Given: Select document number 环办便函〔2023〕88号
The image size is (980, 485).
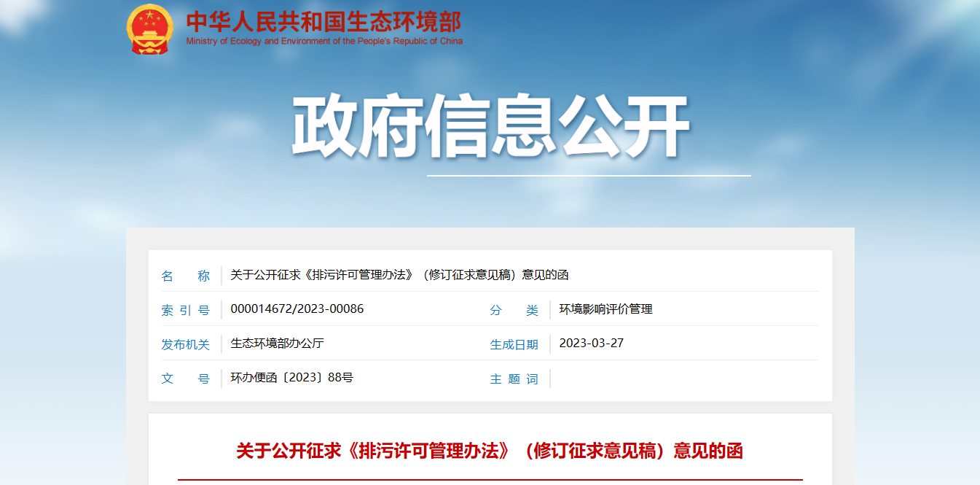Looking at the screenshot, I should click(x=291, y=377).
